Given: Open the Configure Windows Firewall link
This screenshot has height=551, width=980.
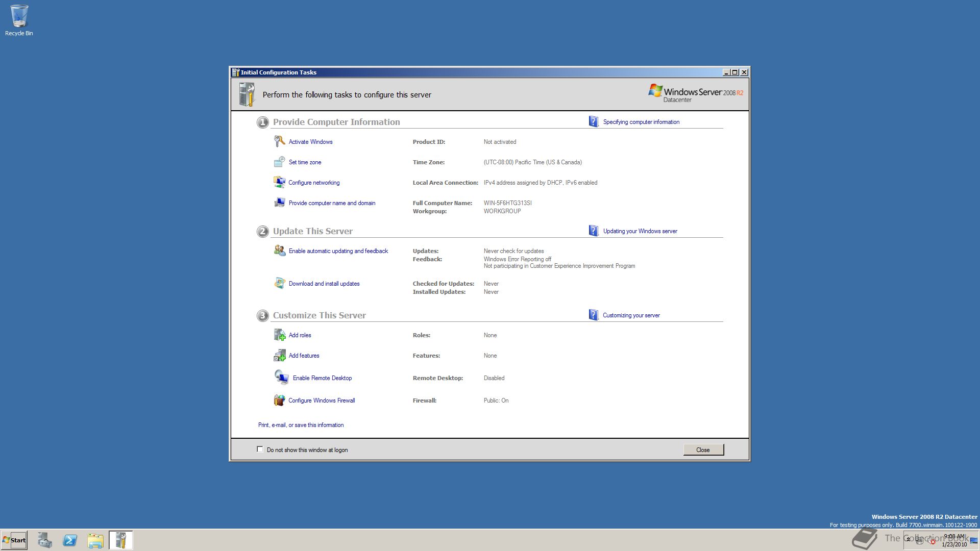Looking at the screenshot, I should [322, 400].
